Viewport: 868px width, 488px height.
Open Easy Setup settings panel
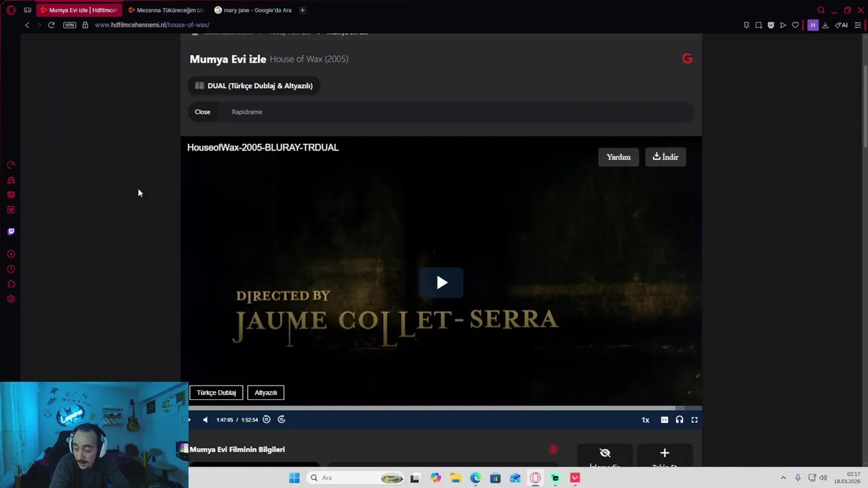coord(858,25)
